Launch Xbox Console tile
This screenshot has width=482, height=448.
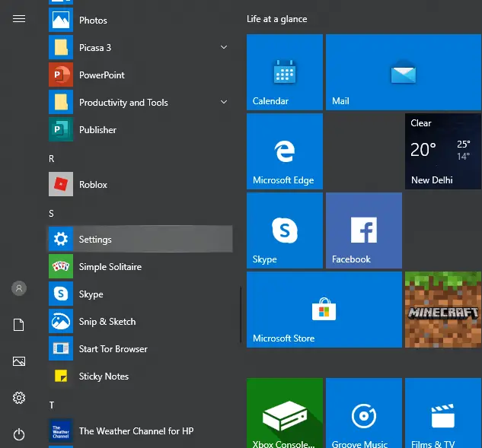285,413
